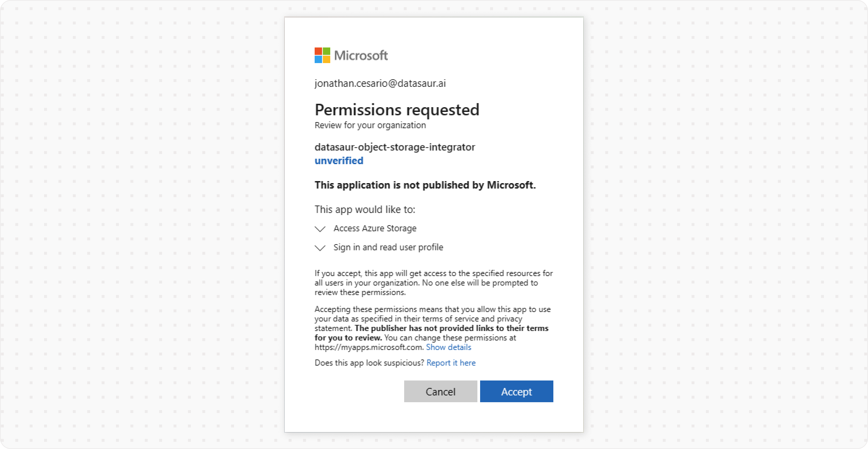Click the datasaur-object-storage-integrator app name
Viewport: 868px width, 449px height.
(395, 147)
